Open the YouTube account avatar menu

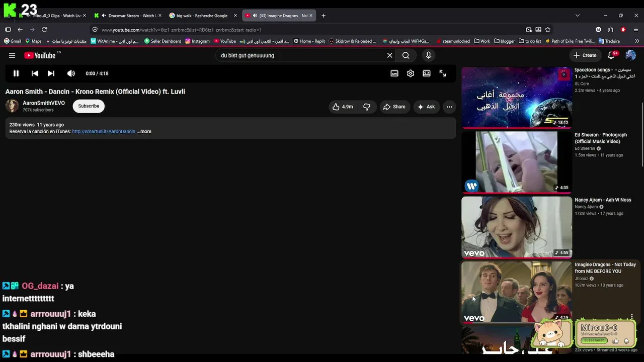point(630,55)
